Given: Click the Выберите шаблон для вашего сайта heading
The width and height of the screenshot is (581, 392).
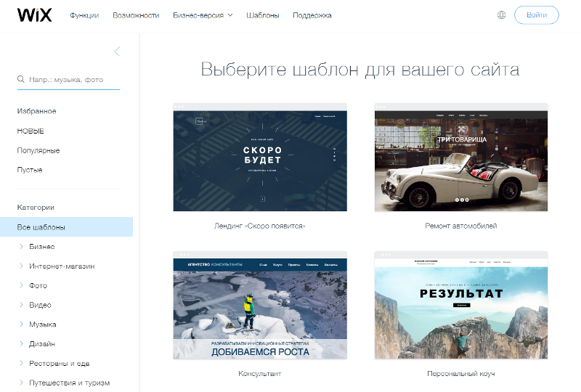Looking at the screenshot, I should click(x=360, y=70).
